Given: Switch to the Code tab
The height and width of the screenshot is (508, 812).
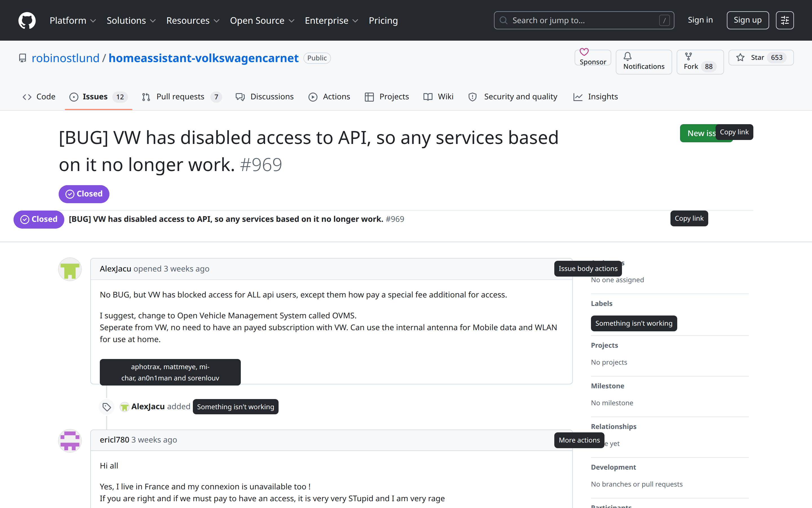Looking at the screenshot, I should pyautogui.click(x=39, y=97).
